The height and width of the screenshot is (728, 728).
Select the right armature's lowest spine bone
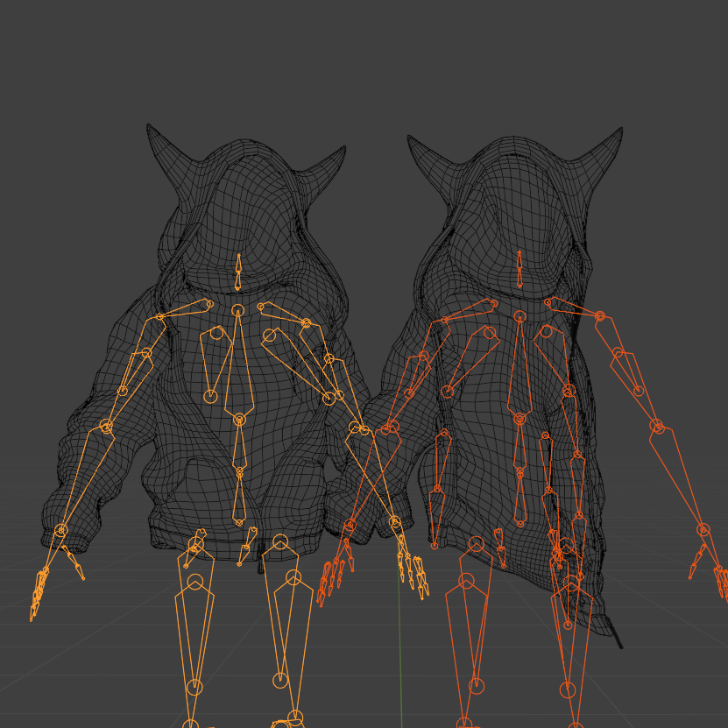(520, 498)
